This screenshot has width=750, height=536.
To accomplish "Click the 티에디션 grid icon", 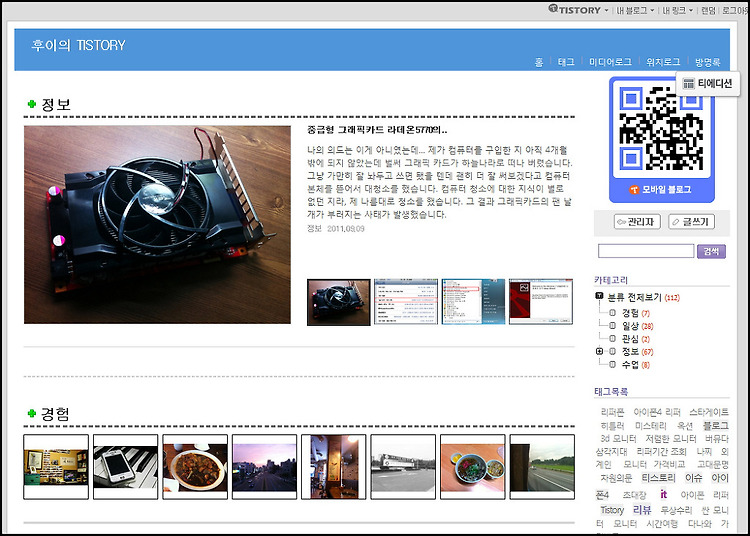I will pos(688,84).
